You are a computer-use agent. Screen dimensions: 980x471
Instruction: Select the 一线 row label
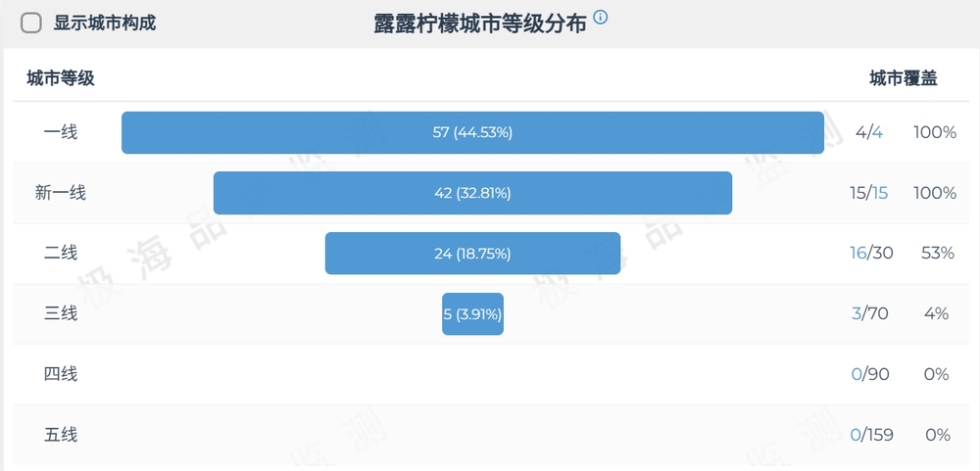click(x=61, y=132)
